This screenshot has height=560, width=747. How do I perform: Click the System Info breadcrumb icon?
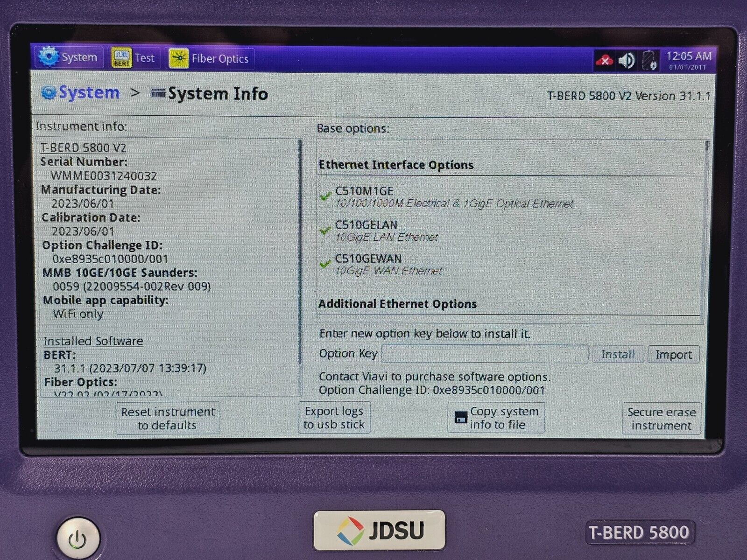point(158,94)
